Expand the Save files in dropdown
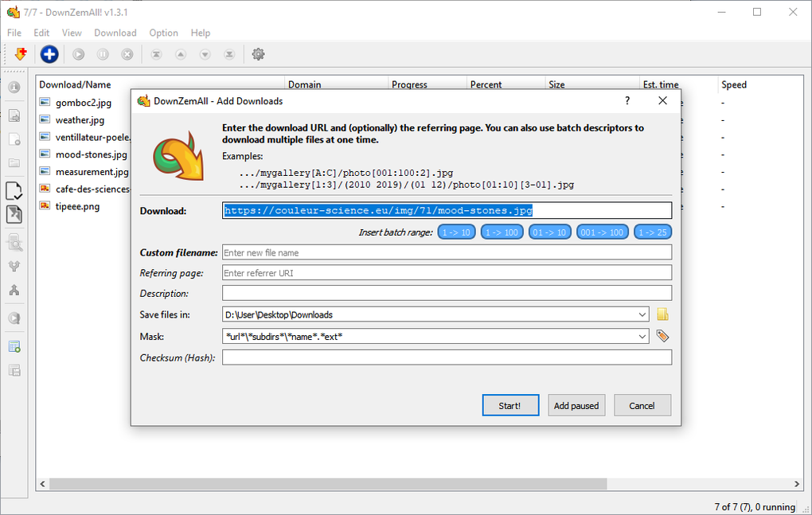This screenshot has width=812, height=515. click(642, 314)
